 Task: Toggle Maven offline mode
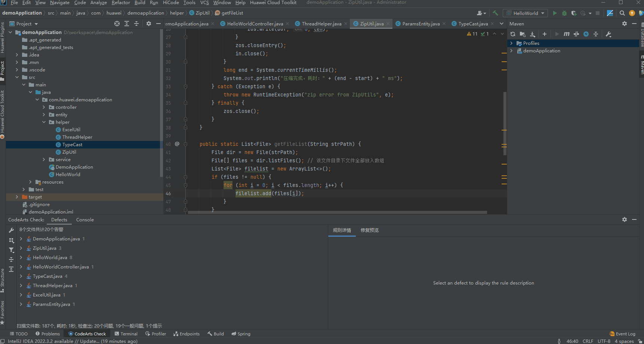[x=576, y=34]
